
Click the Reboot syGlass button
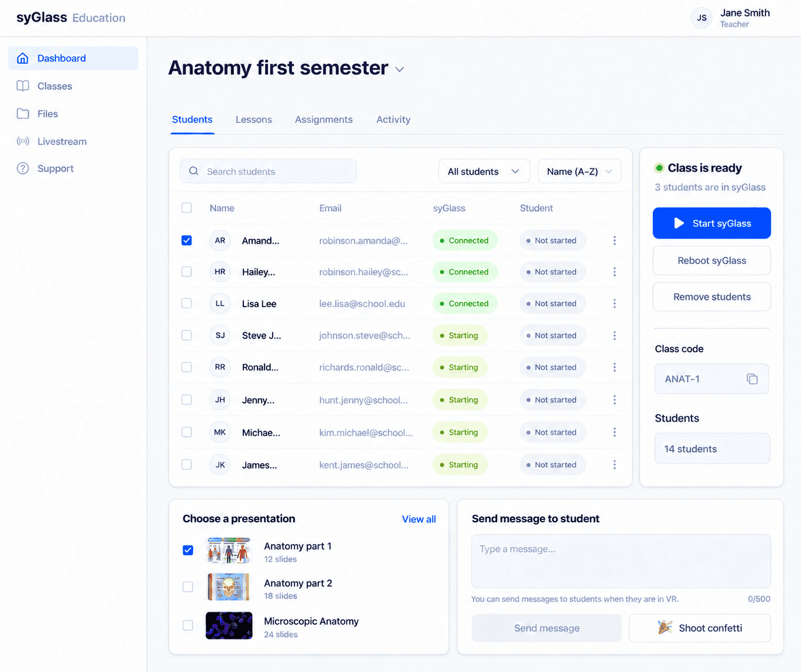tap(711, 261)
